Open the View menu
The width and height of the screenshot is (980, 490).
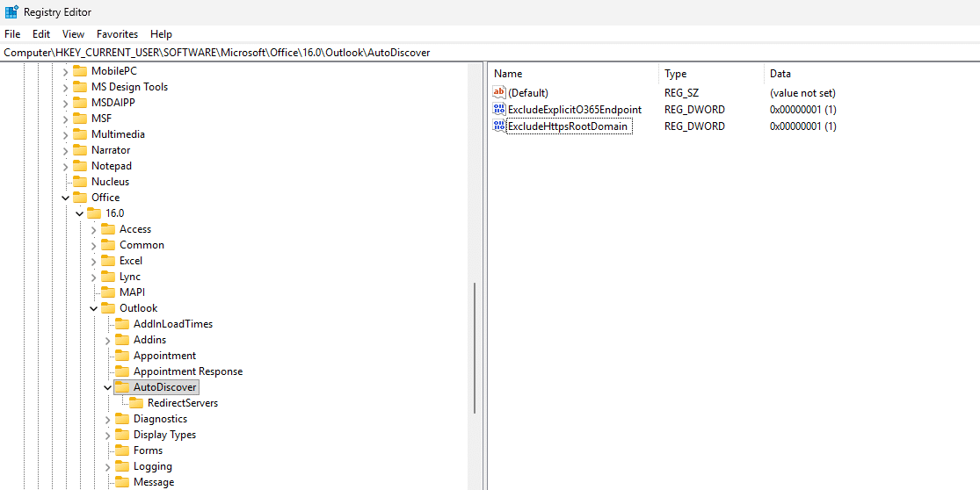[73, 34]
